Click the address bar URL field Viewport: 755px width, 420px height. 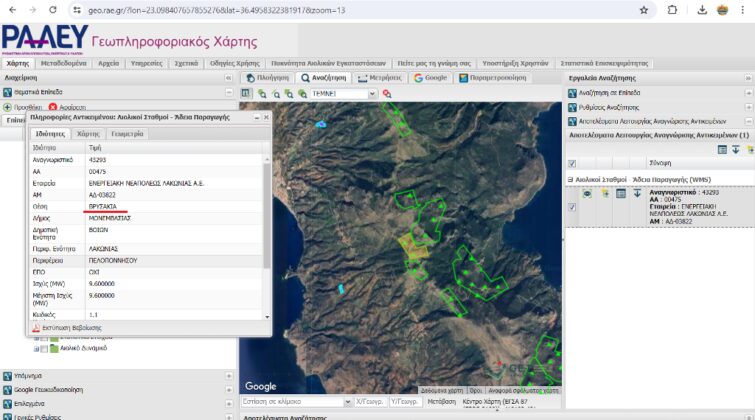coord(356,10)
